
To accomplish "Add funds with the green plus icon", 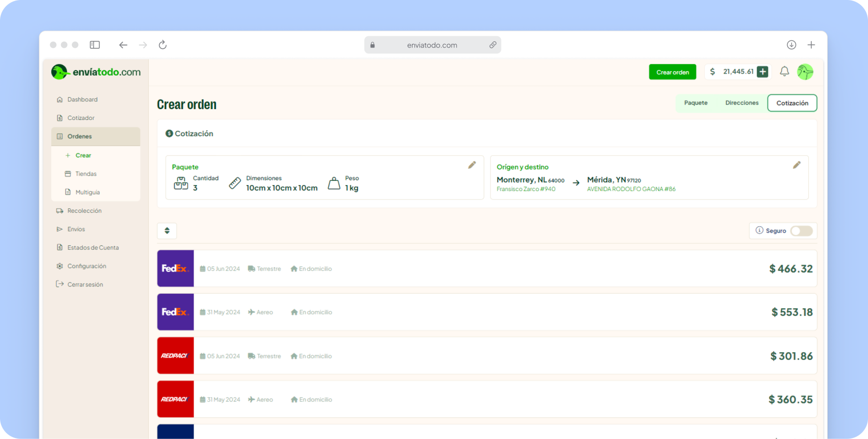I will [x=763, y=72].
